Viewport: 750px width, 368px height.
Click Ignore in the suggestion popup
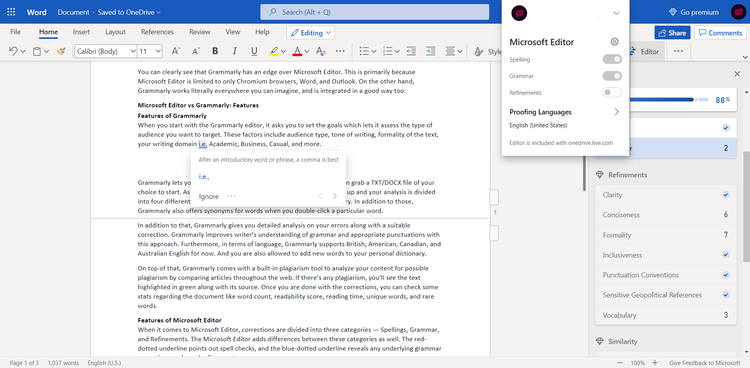pos(209,196)
